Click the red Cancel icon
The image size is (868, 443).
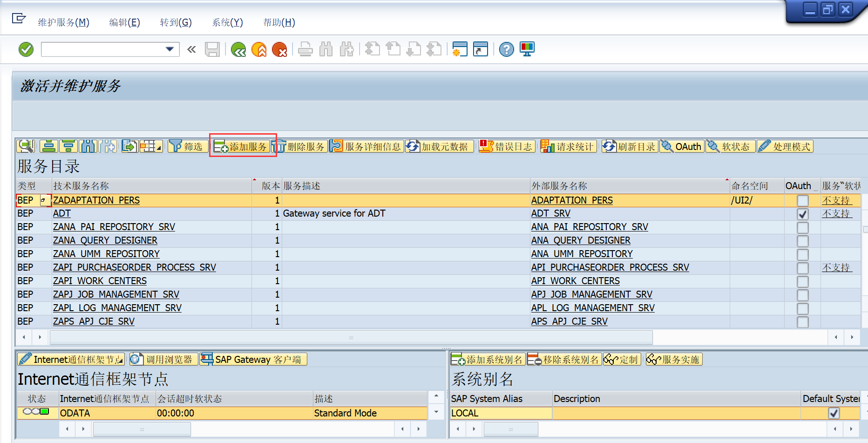pos(279,49)
